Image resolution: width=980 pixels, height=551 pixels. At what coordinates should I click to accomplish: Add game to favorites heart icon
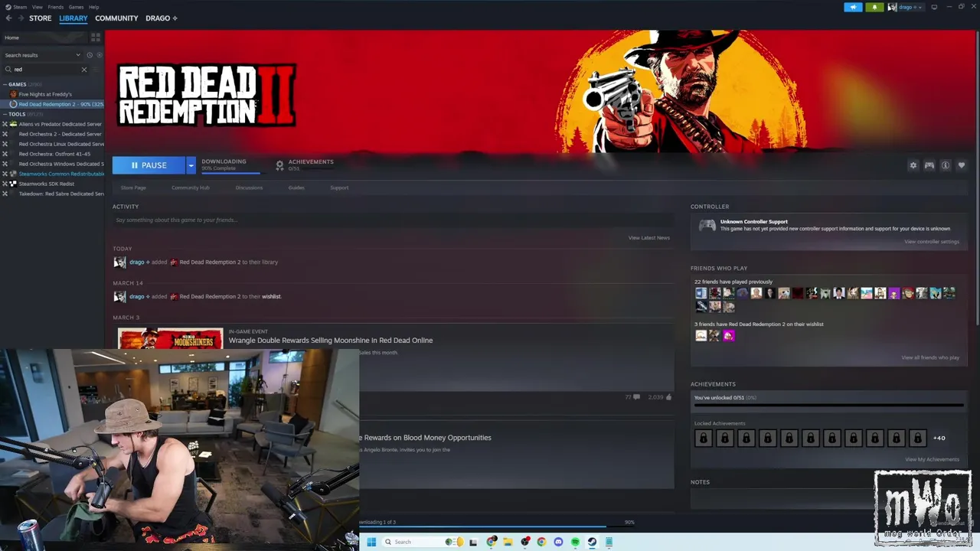tap(962, 165)
